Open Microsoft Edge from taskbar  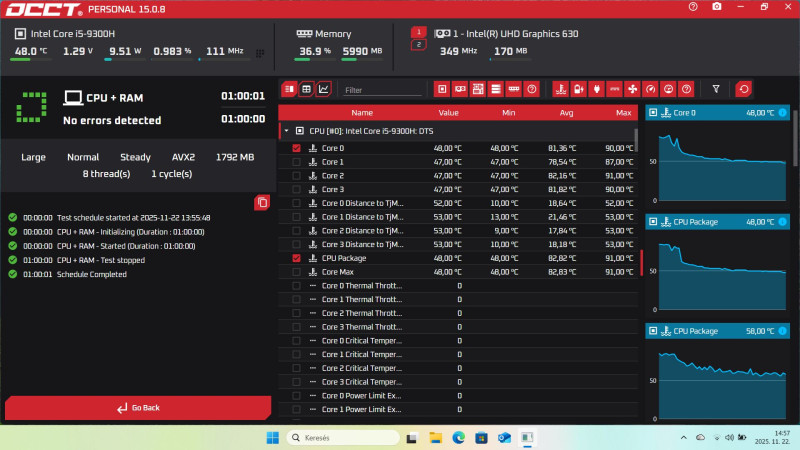click(458, 438)
